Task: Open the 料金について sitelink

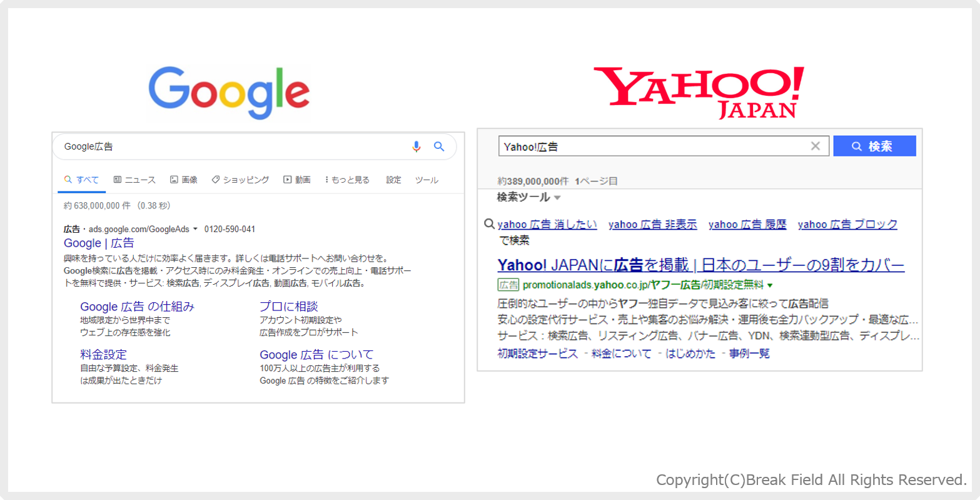Action: click(621, 354)
